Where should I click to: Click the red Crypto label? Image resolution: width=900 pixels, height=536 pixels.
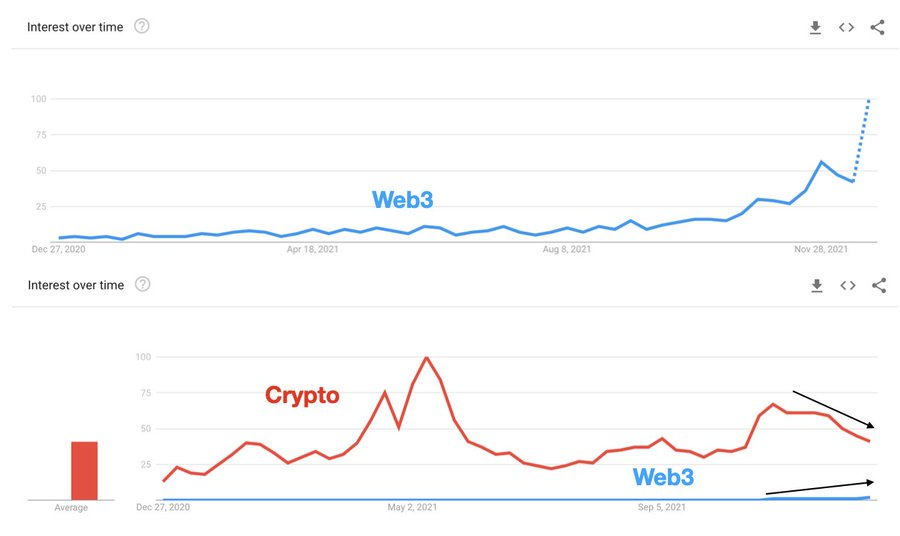click(x=302, y=395)
